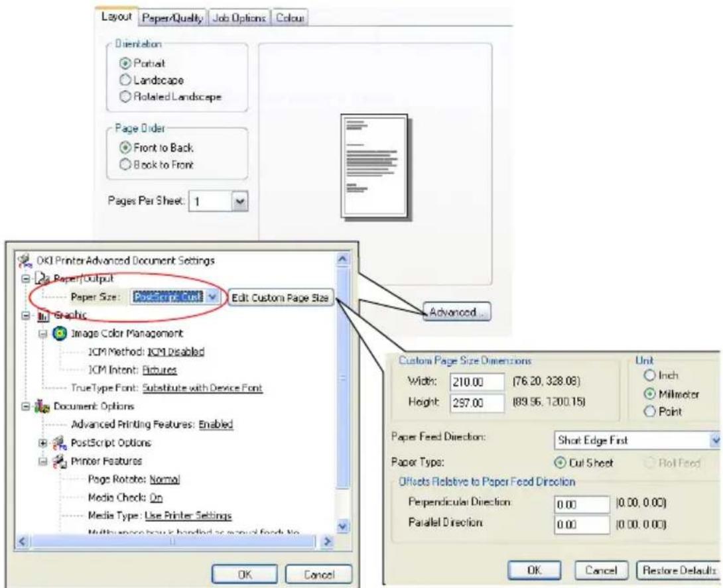Click the ICM Disabled value

(176, 352)
